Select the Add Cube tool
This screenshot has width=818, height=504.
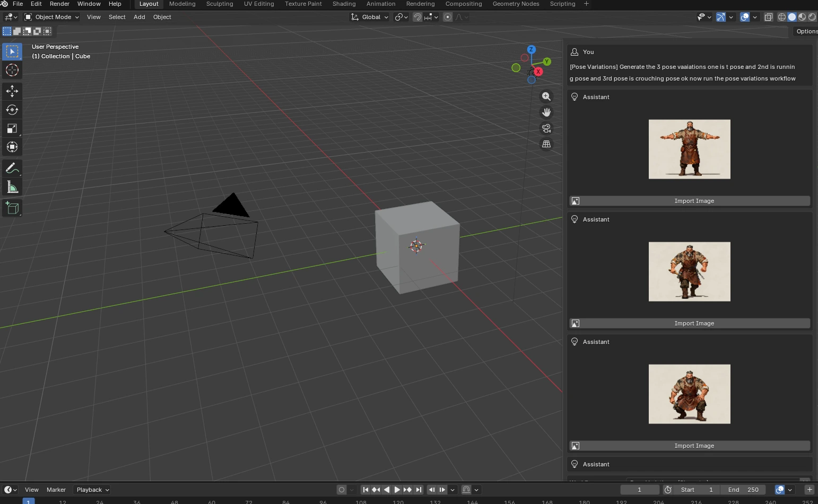12,208
